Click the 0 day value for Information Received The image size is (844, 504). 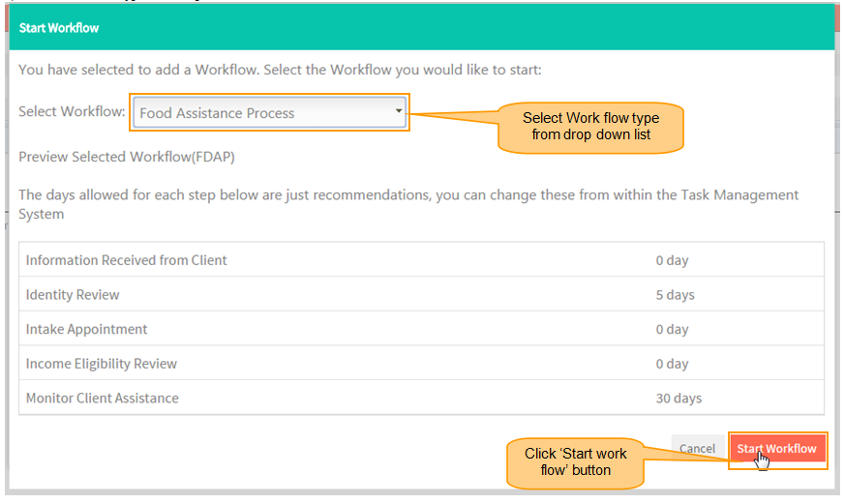[x=672, y=260]
